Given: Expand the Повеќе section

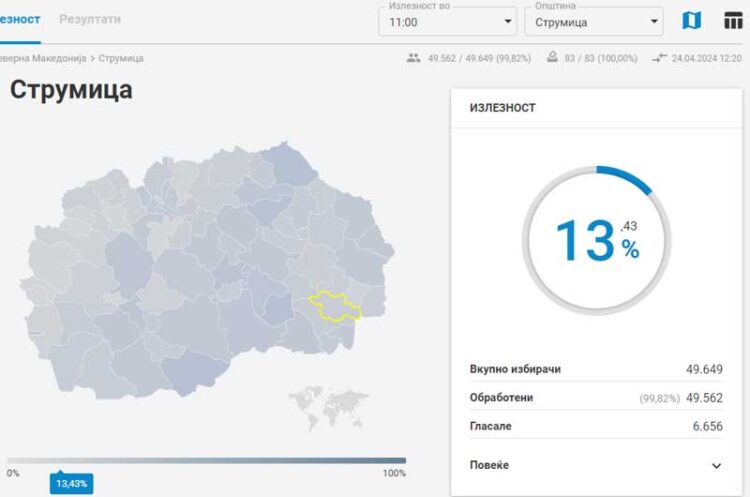Looking at the screenshot, I should [x=596, y=465].
